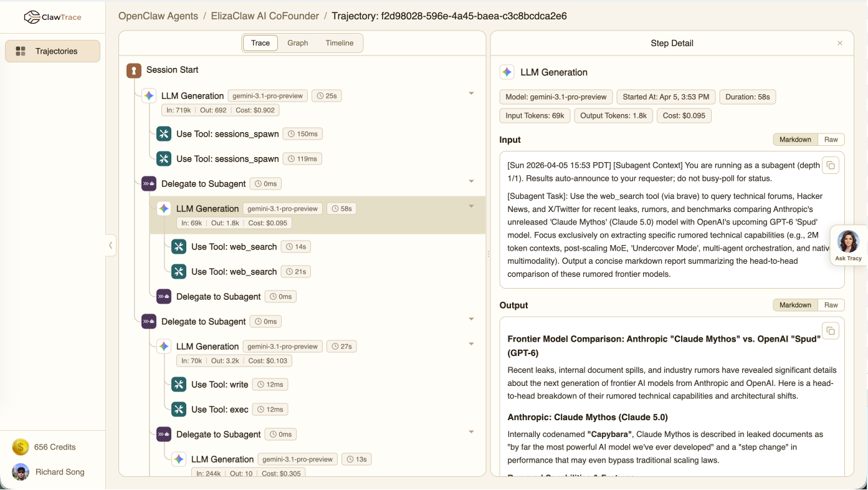
Task: Switch Output view to Raw
Action: click(x=832, y=305)
